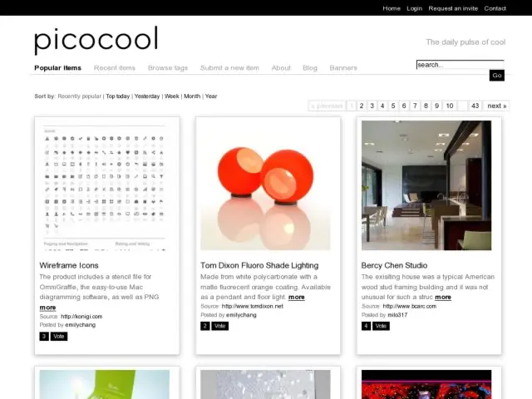Viewport: 532px width, 399px height.
Task: Open Request an invite page
Action: point(453,8)
